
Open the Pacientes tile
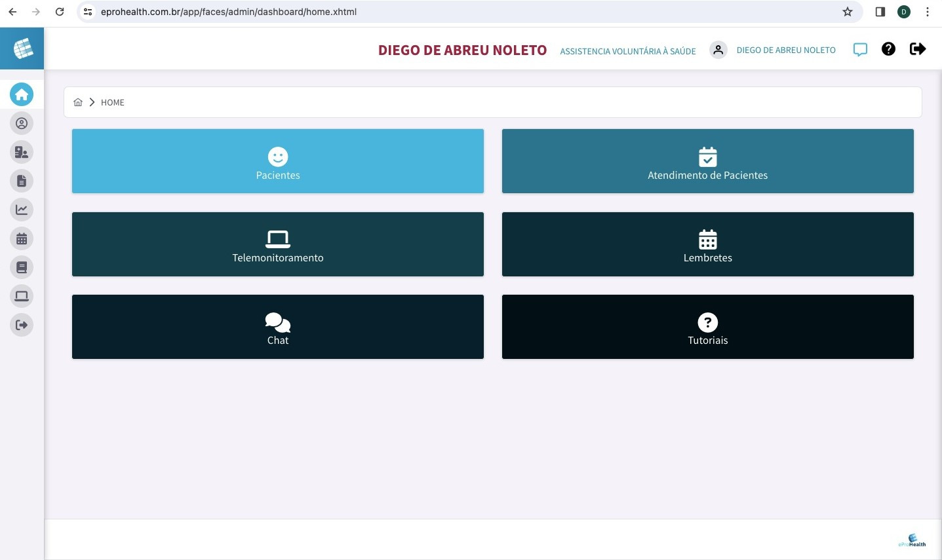click(x=278, y=161)
